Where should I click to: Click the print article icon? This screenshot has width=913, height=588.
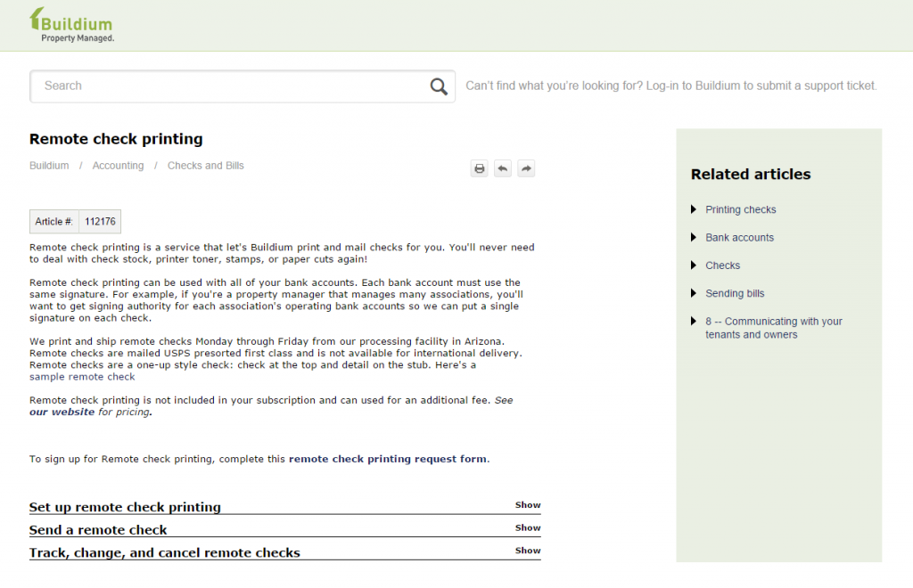point(480,168)
